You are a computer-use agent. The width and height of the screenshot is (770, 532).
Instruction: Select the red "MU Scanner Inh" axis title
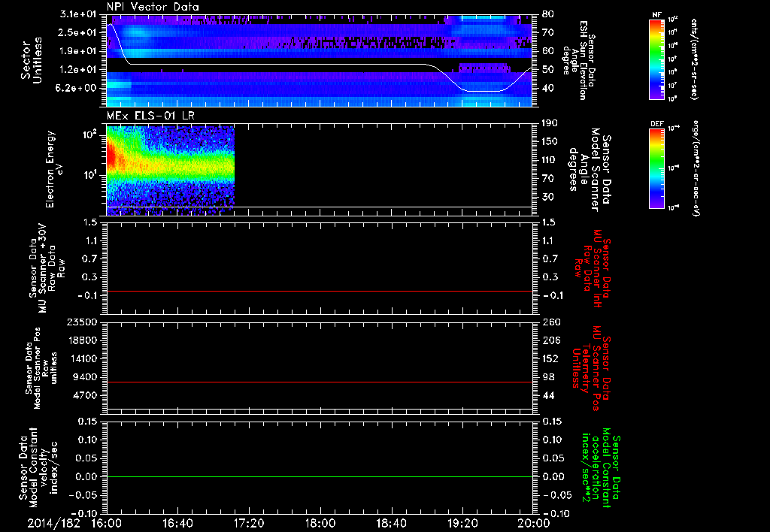tap(593, 268)
